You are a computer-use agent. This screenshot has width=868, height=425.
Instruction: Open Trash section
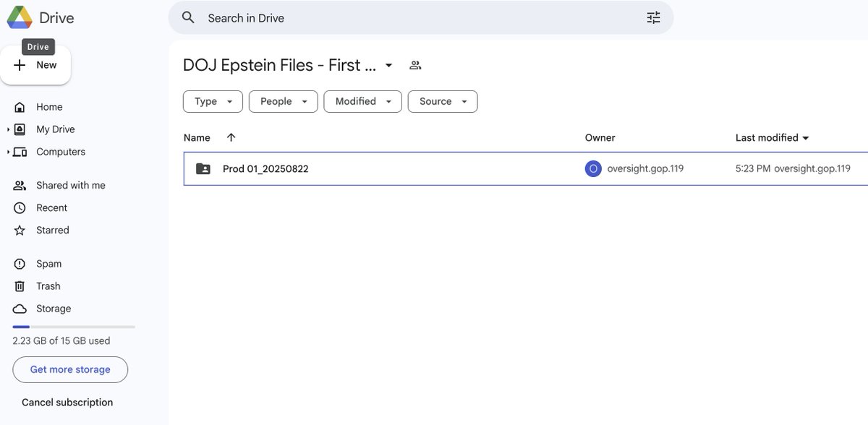pyautogui.click(x=48, y=286)
